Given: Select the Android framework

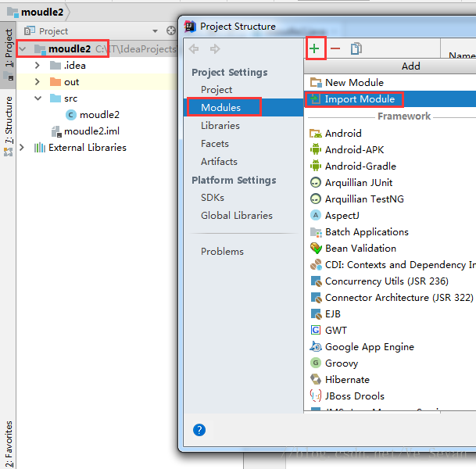Looking at the screenshot, I should pyautogui.click(x=390, y=133).
